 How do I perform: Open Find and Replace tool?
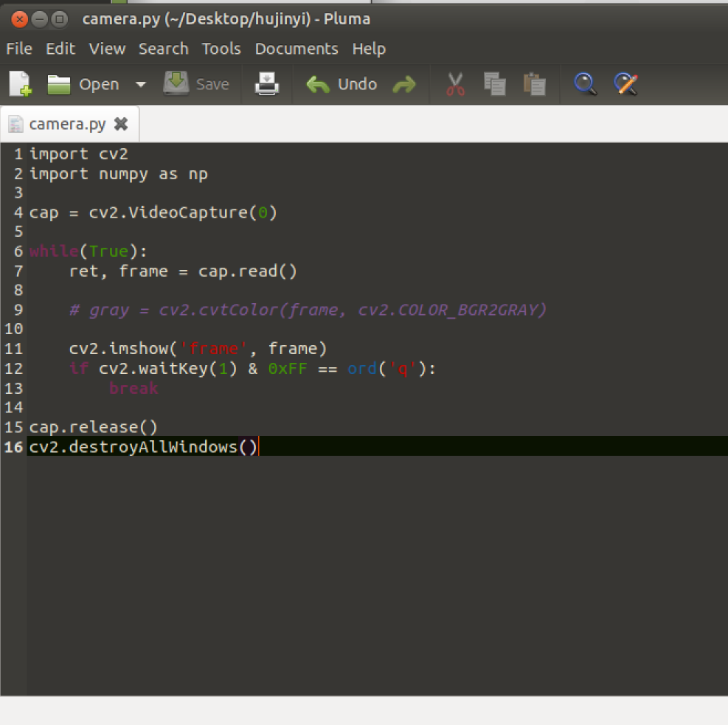(625, 83)
